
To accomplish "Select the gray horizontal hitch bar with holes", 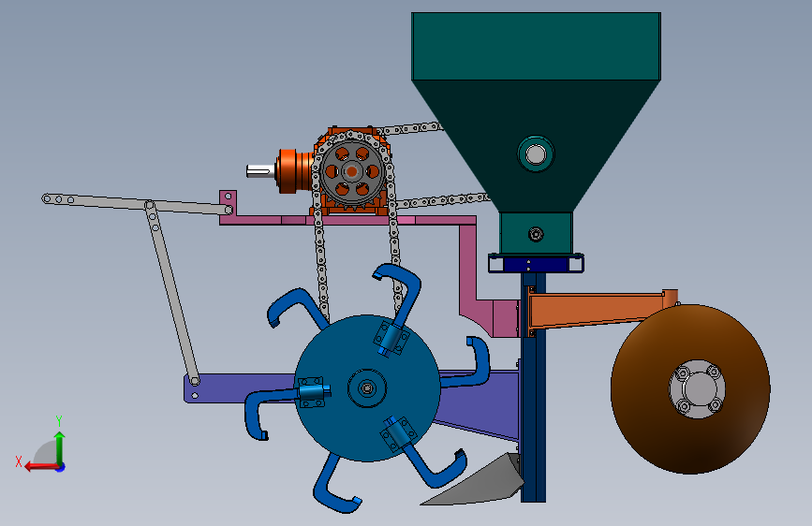I will 138,204.
